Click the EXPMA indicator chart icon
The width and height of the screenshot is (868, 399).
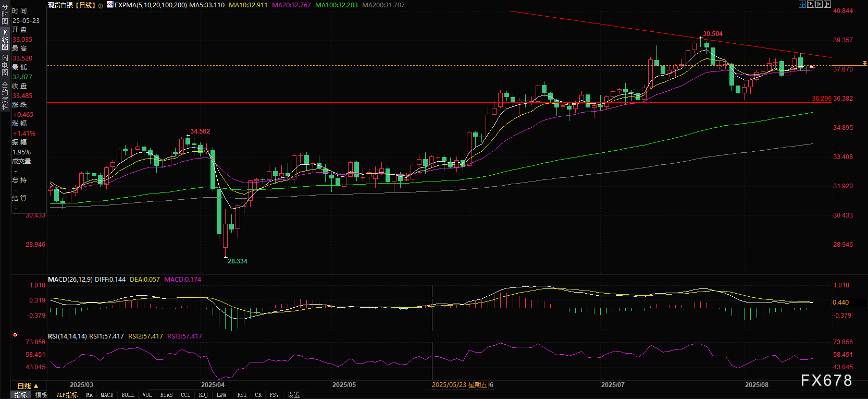(x=110, y=5)
